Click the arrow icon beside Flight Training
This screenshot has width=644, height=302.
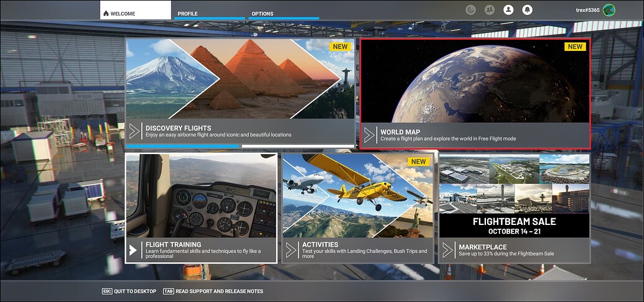pyautogui.click(x=133, y=250)
